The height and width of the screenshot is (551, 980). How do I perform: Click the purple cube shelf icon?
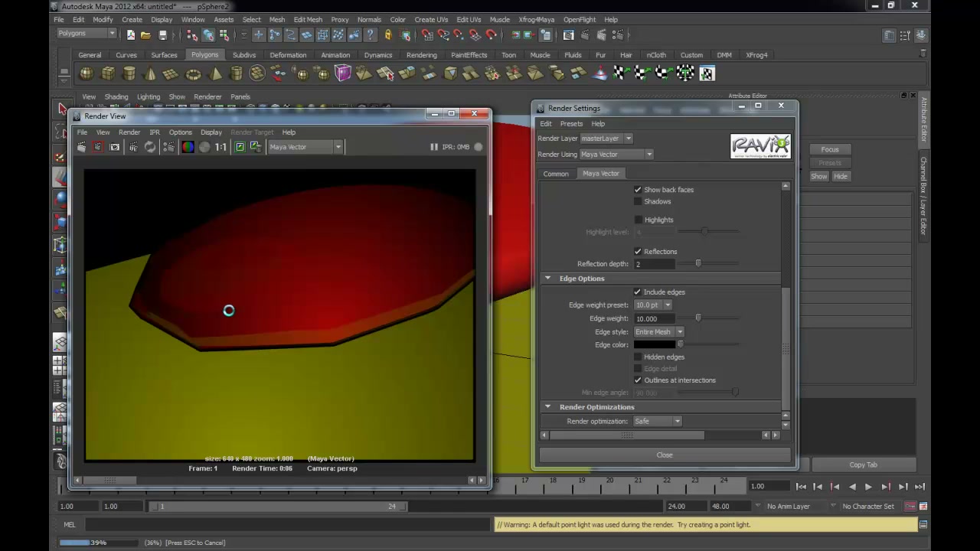click(x=342, y=73)
